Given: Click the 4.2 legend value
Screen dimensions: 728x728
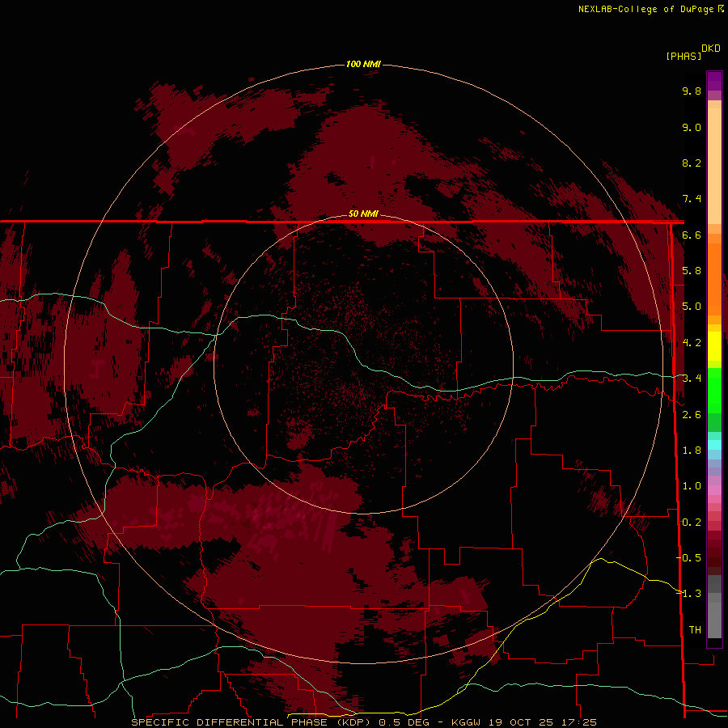Looking at the screenshot, I should point(692,343).
